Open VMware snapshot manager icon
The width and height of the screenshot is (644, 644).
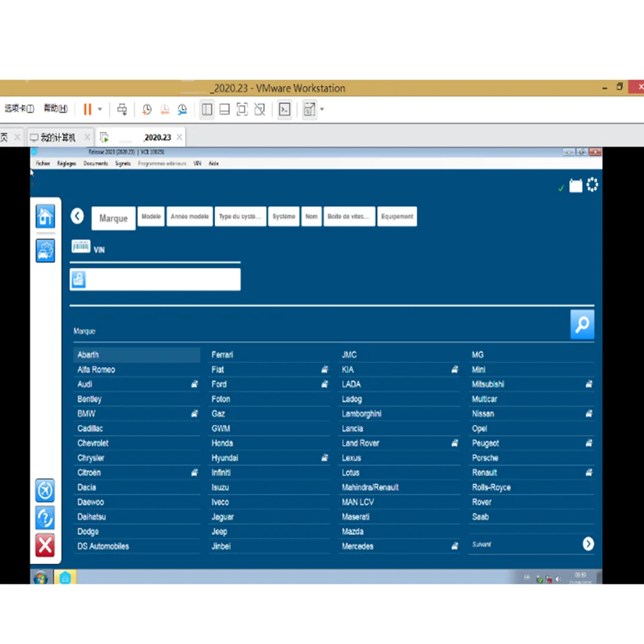pyautogui.click(x=182, y=109)
